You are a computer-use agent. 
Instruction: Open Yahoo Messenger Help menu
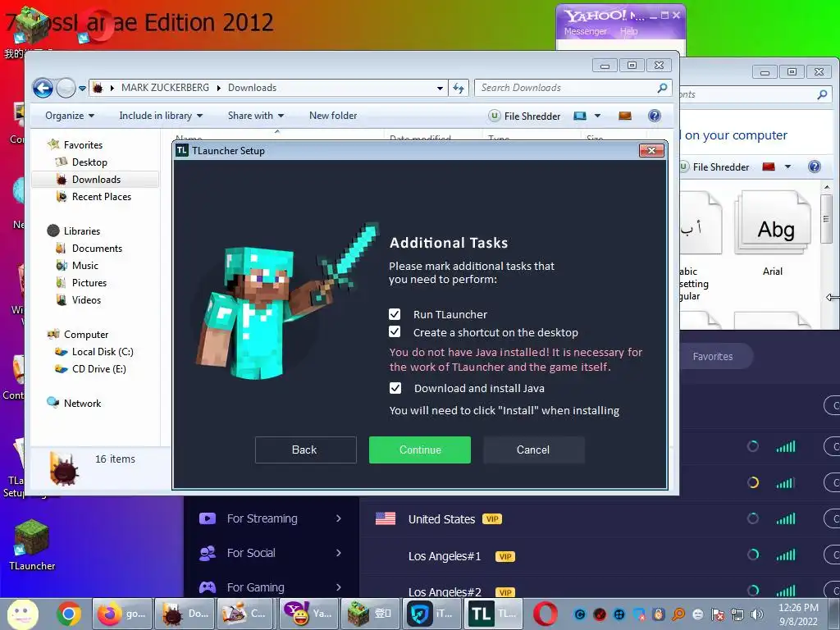[629, 31]
